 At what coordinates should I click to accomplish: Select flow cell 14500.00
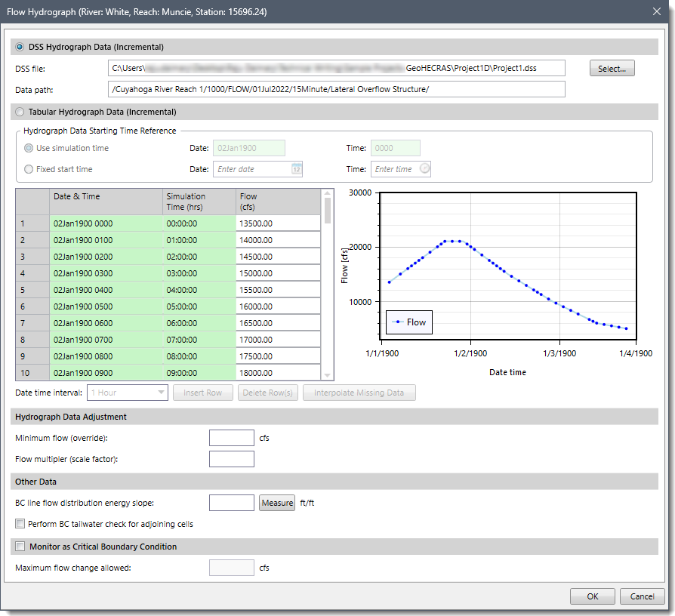pyautogui.click(x=278, y=257)
